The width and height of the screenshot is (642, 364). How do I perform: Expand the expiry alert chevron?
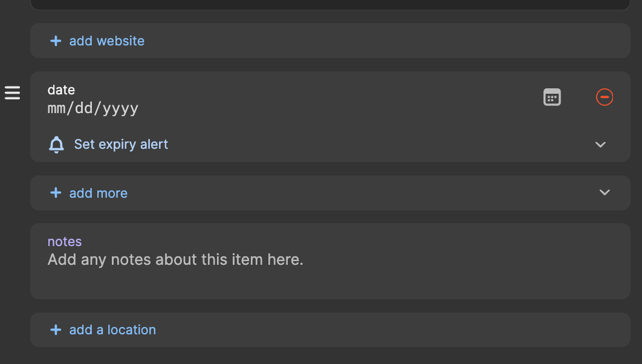600,145
